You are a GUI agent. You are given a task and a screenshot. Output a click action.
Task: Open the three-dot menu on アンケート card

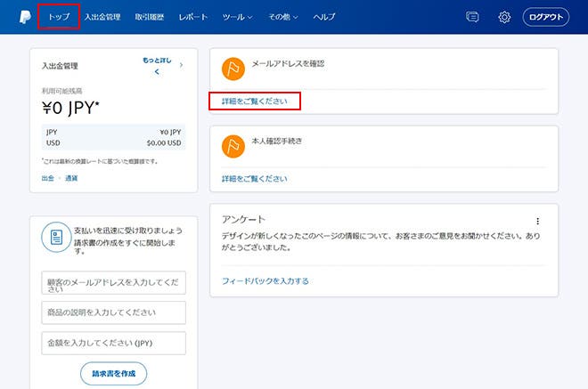538,221
